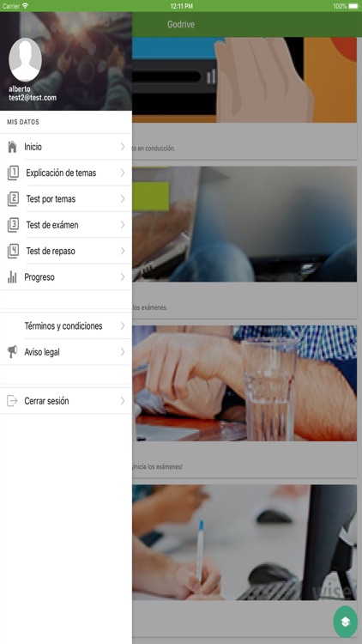Click the chevron on Test de exámen row
The width and height of the screenshot is (362, 644).
[123, 225]
